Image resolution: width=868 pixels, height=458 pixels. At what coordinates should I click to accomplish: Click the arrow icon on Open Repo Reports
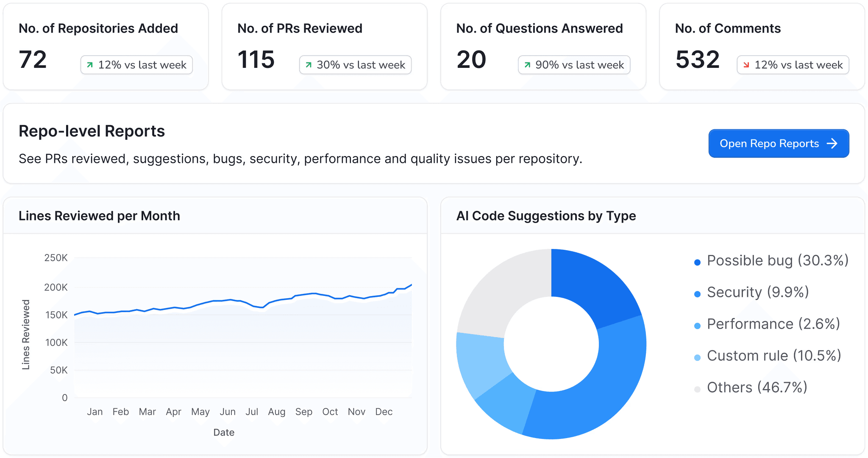coord(832,143)
